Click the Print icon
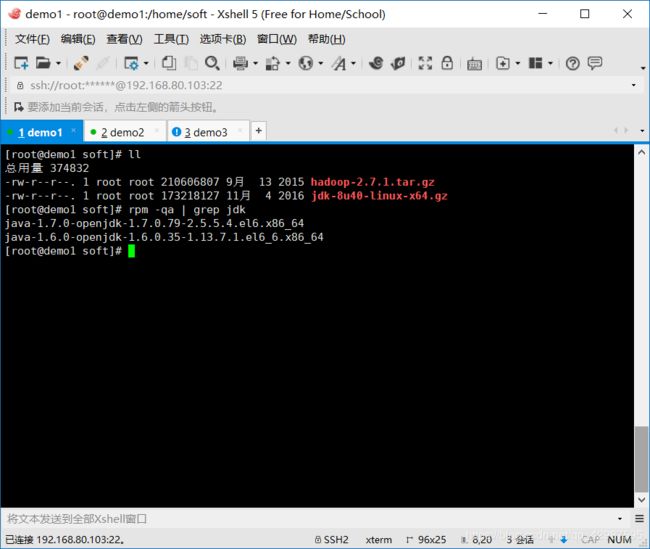650x549 pixels. [240, 63]
